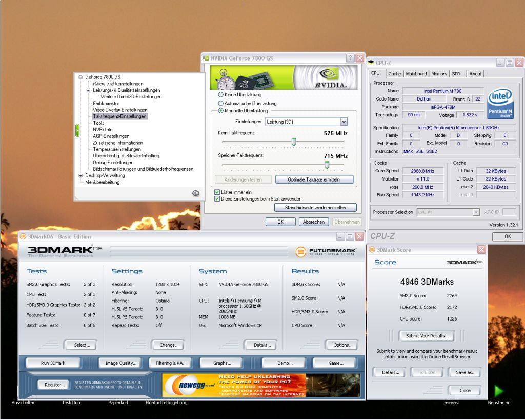The height and width of the screenshot is (420, 525).
Task: Select AGP-Einstellungen tree item
Action: click(x=111, y=136)
